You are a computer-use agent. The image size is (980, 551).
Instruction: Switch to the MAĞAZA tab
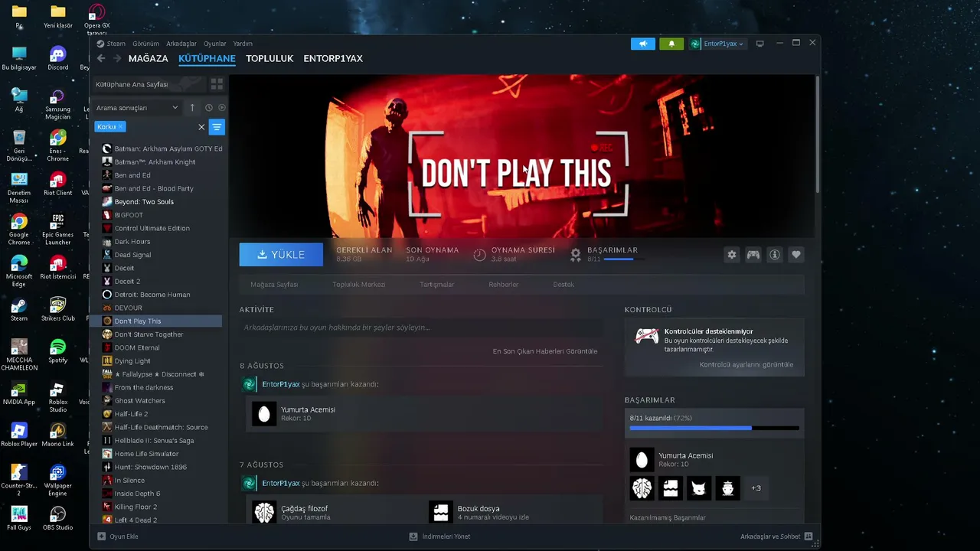149,59
